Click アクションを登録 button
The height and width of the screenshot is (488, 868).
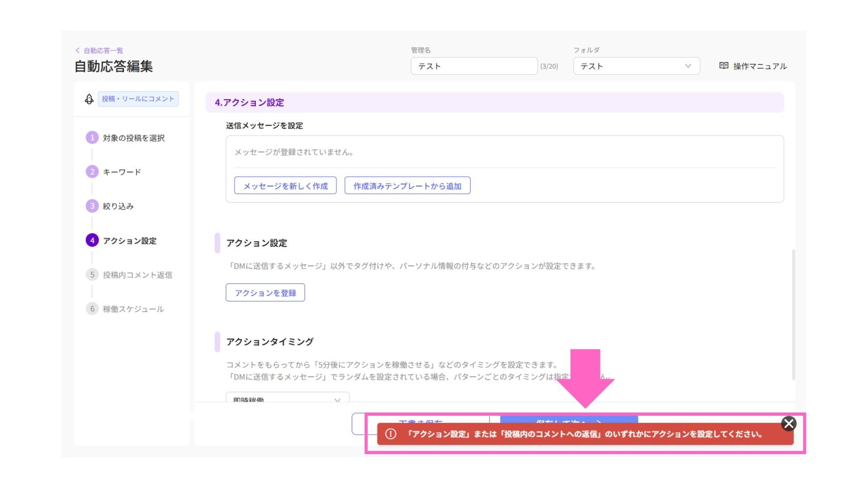click(x=265, y=293)
